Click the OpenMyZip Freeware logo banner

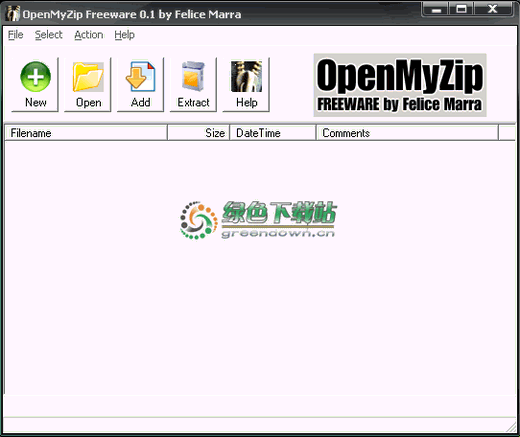400,85
